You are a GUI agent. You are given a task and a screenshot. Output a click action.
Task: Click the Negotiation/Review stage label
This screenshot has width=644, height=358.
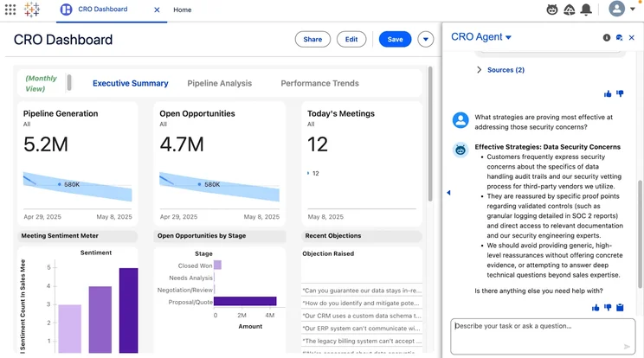[185, 290]
